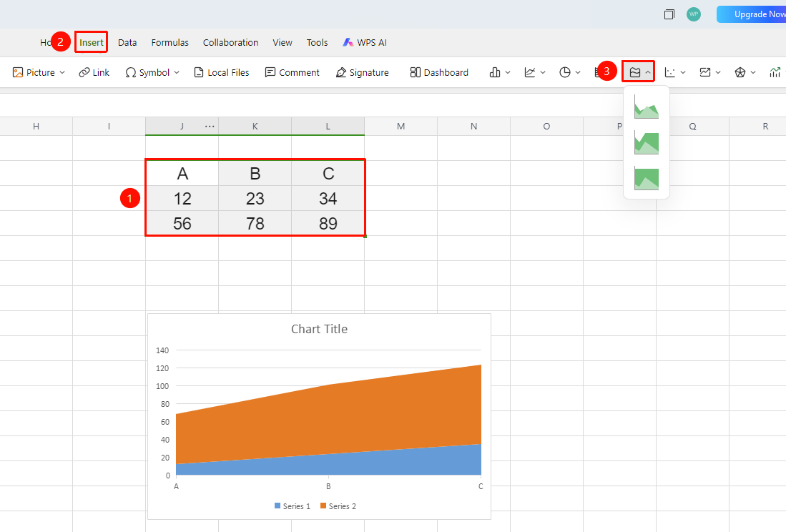Select the Series 2 orange legend entry
The height and width of the screenshot is (532, 786).
(x=338, y=506)
